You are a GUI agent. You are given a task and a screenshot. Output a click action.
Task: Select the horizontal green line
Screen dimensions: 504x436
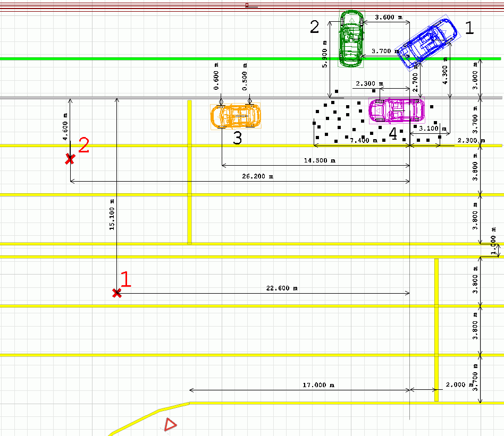tap(159, 58)
